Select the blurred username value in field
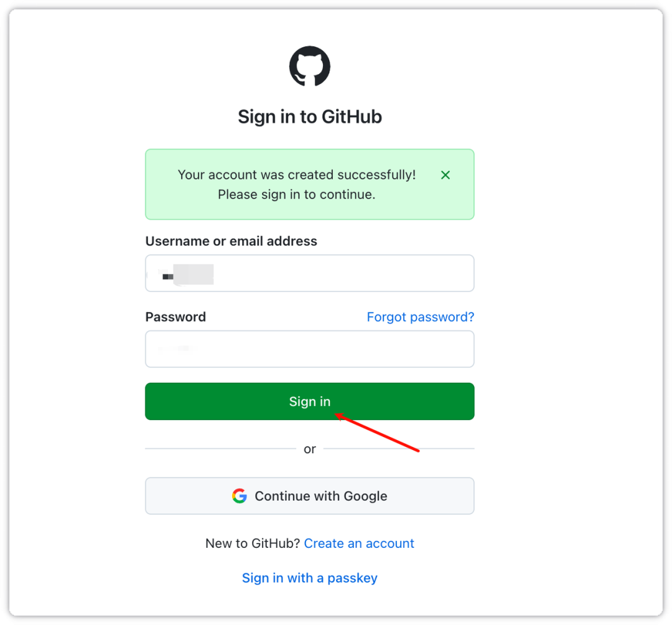The image size is (672, 625). (x=188, y=274)
